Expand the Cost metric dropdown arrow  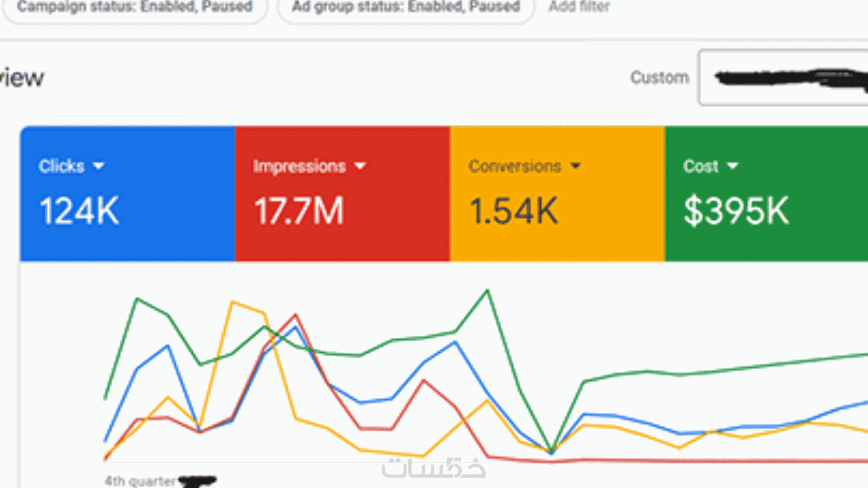[732, 166]
